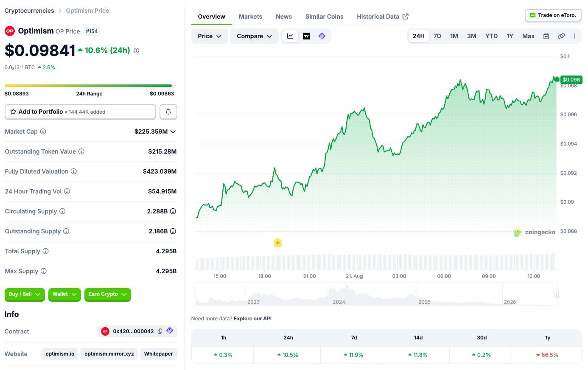The height and width of the screenshot is (370, 588).
Task: Select 1M chart range
Action: 454,36
